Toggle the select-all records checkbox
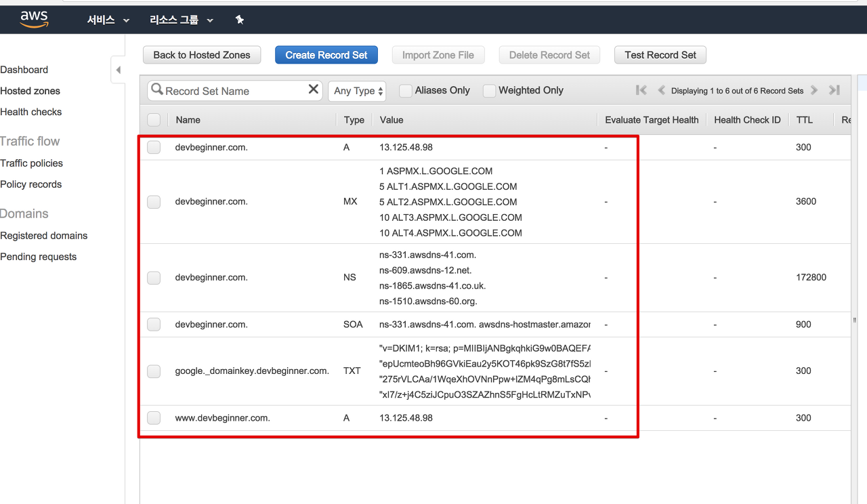 tap(154, 120)
